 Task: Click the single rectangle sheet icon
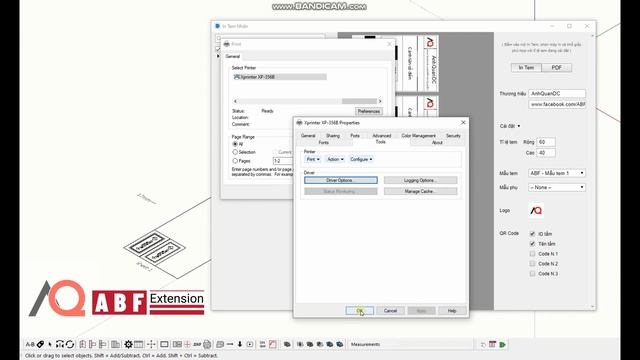click(164, 344)
